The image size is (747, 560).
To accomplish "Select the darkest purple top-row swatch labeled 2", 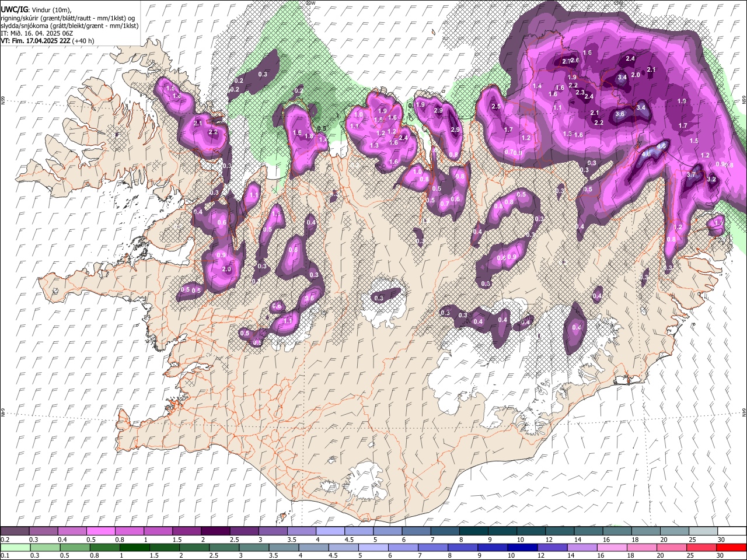I will click(x=215, y=531).
